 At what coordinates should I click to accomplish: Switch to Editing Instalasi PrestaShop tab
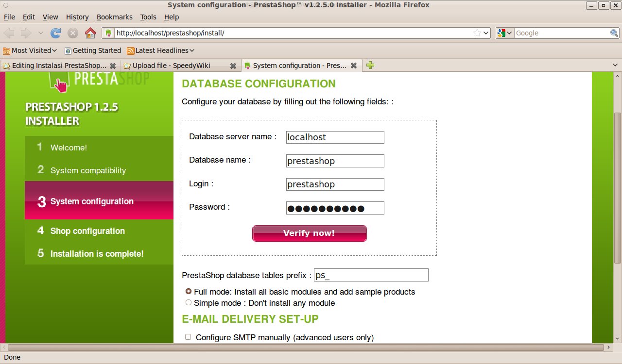coord(58,66)
